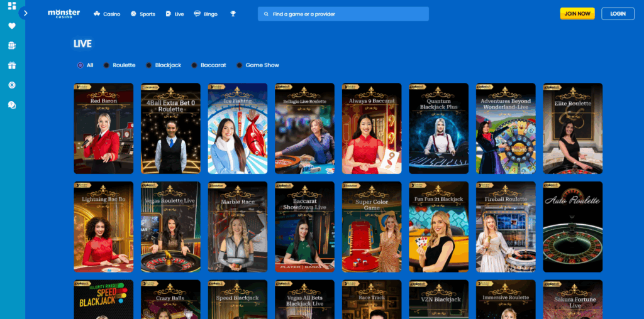Open the gift promotions icon in sidebar
Screen dimensions: 644x319
tap(12, 65)
